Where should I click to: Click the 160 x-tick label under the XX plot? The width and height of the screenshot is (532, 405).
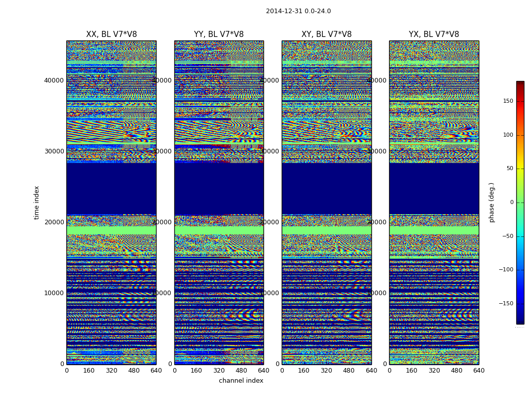(x=89, y=371)
